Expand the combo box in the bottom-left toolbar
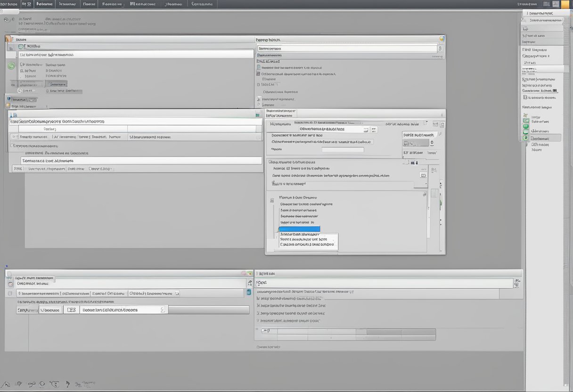The height and width of the screenshot is (392, 573). click(x=163, y=309)
